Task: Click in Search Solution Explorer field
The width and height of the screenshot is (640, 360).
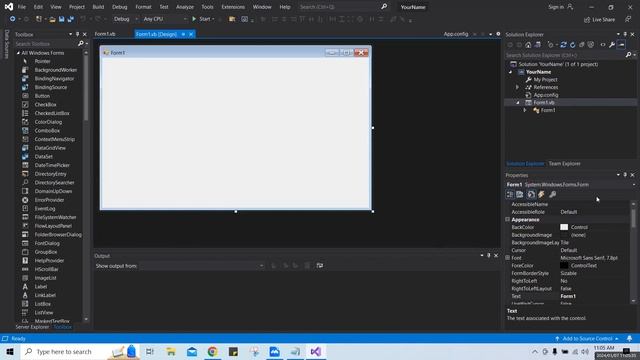Action: (565, 55)
